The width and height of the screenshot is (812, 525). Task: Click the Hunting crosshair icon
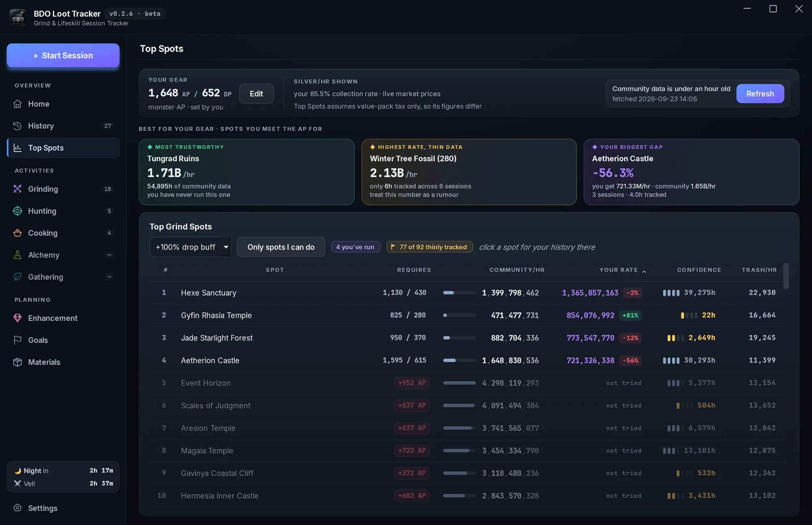click(x=17, y=211)
